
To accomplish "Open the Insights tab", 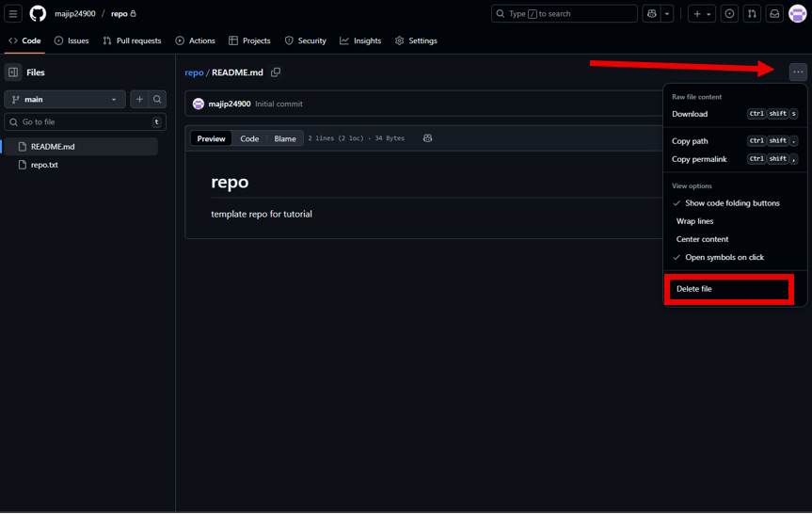I will click(x=360, y=40).
